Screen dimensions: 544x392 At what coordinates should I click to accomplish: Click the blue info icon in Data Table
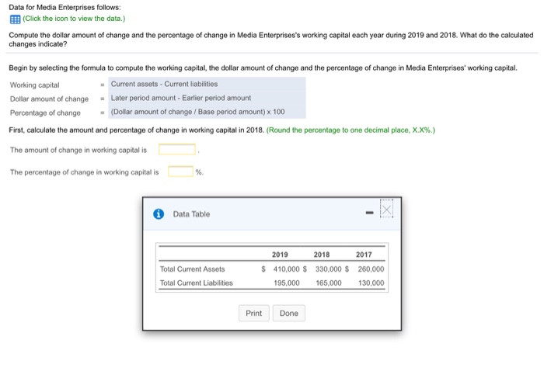coord(159,213)
